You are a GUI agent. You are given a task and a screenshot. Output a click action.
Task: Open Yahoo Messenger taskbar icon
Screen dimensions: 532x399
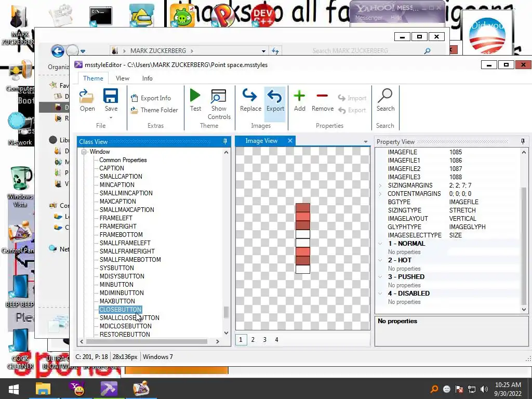78,389
